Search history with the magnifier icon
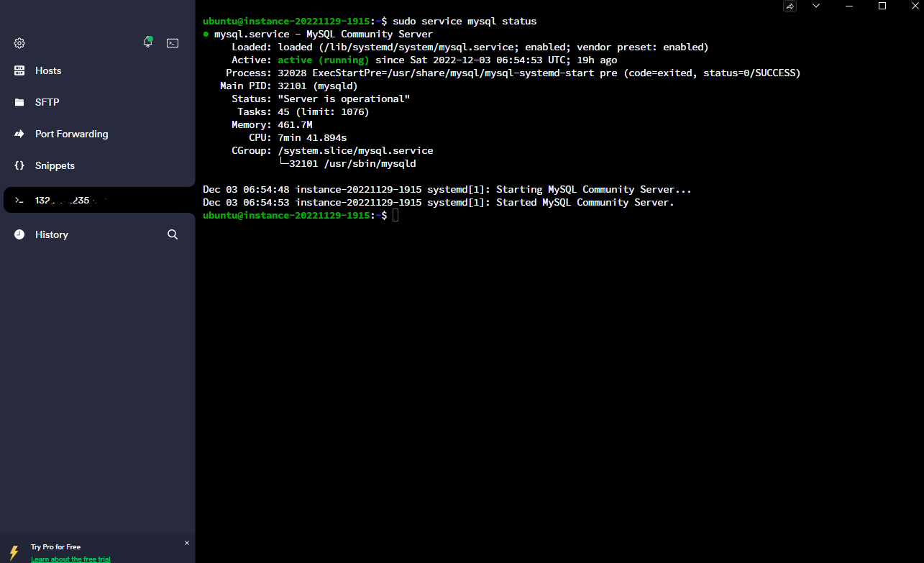This screenshot has width=924, height=563. (x=173, y=234)
